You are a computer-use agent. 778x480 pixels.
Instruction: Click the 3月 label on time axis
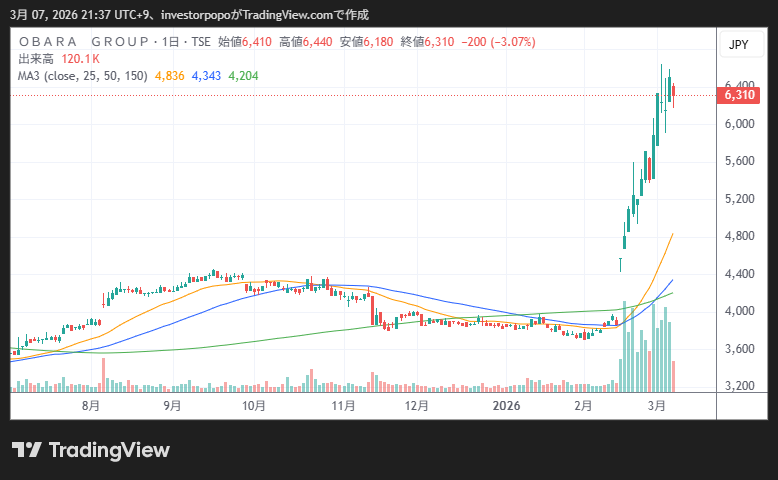pyautogui.click(x=657, y=406)
